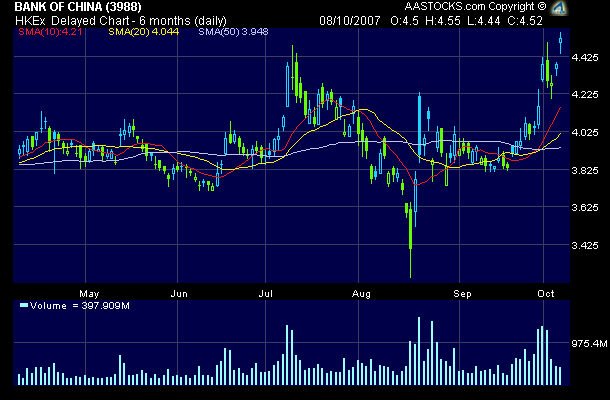Screen dimensions: 610x400
Task: Click the SMA(10):4.21 legend label
Action: (x=50, y=32)
